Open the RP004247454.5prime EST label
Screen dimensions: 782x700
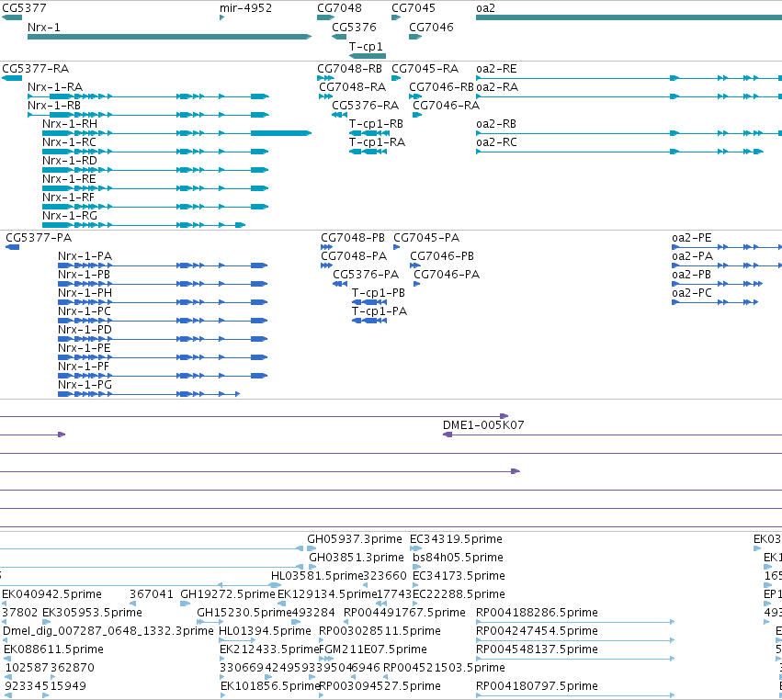[x=538, y=631]
